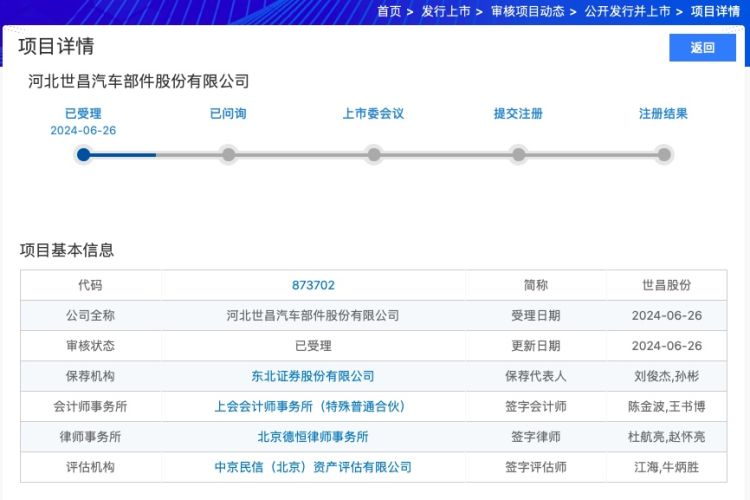
Task: Open 上会会计师事务所 accounting firm link
Action: coord(313,407)
